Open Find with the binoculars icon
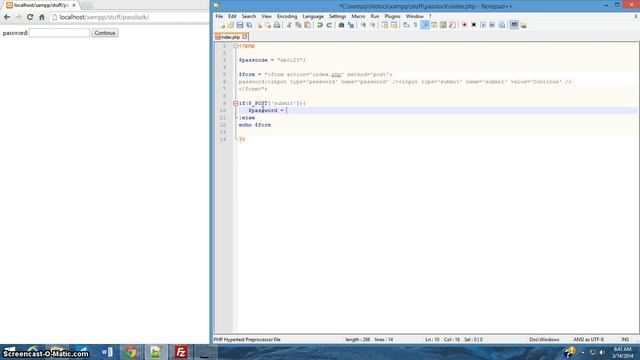The image size is (640, 360). coord(341,25)
